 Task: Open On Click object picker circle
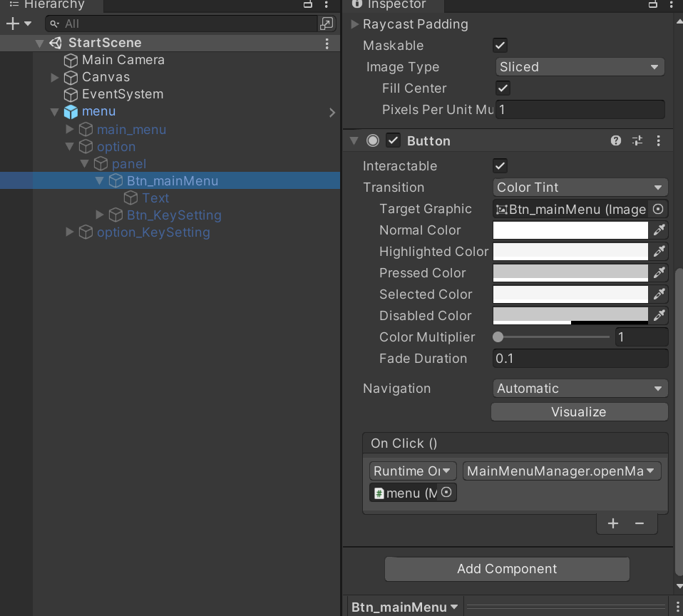pos(446,492)
